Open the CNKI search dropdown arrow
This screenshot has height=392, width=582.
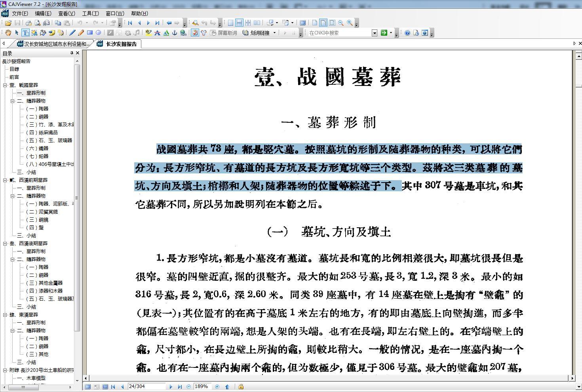point(375,33)
